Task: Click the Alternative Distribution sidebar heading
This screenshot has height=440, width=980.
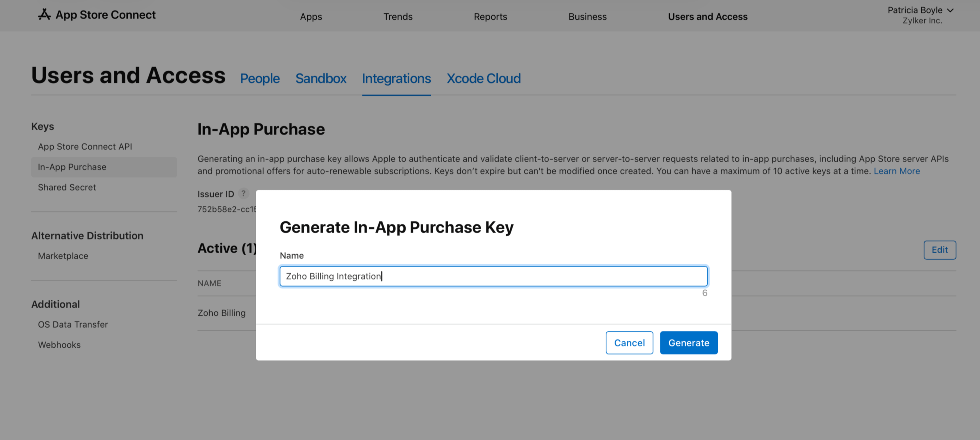Action: (87, 236)
